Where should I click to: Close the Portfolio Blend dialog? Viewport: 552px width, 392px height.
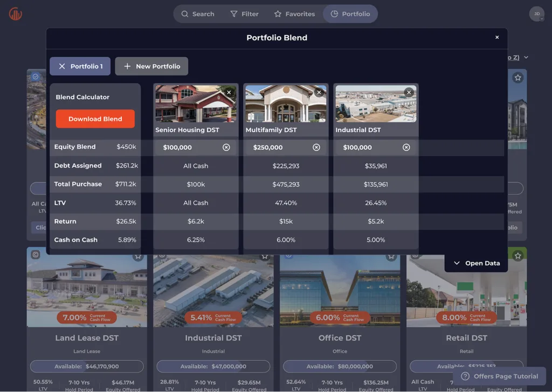497,37
